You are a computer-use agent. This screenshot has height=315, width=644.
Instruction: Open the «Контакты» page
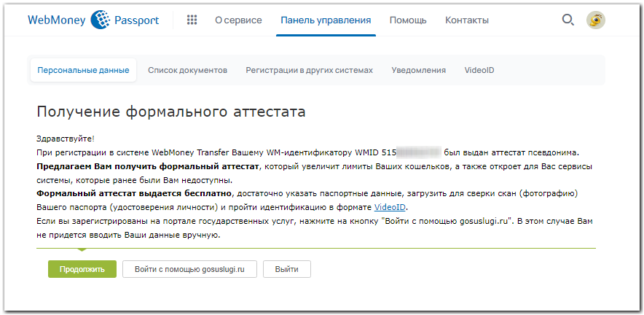click(x=467, y=20)
